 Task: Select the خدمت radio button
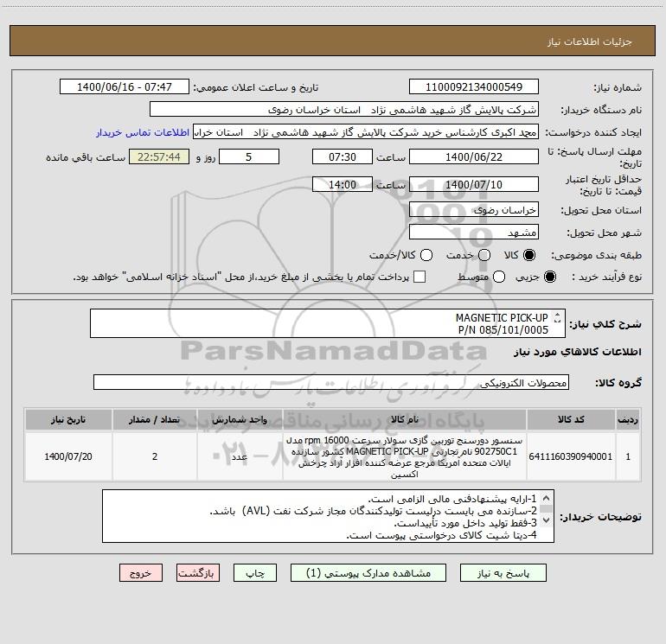tap(484, 255)
